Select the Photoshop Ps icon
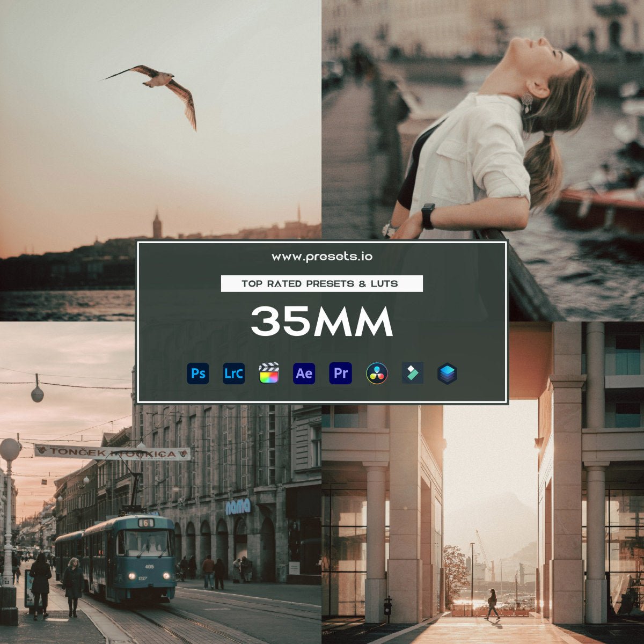The image size is (644, 644). pyautogui.click(x=197, y=374)
